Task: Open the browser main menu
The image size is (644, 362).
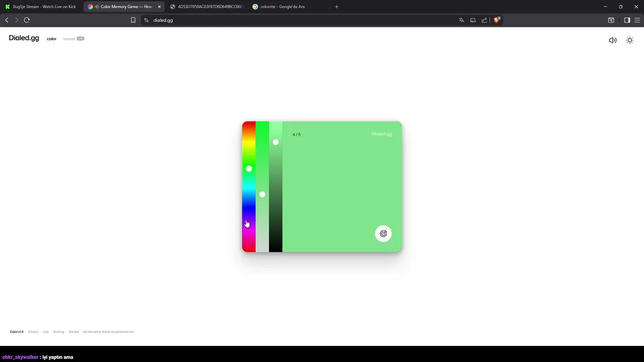Action: pos(637,20)
